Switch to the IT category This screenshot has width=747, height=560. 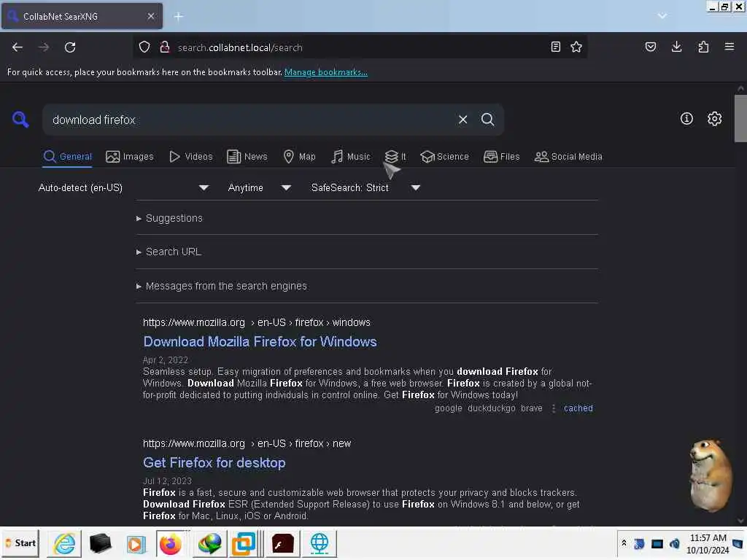pos(395,157)
